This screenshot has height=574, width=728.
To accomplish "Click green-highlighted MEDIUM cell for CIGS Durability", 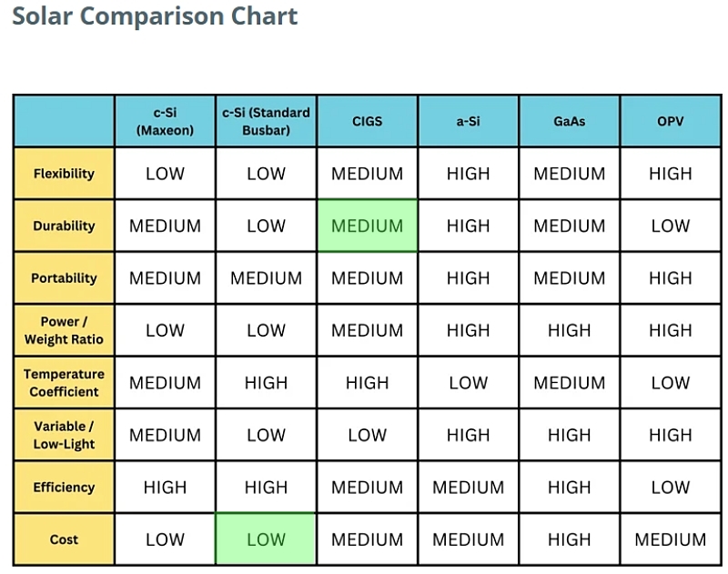I will [x=367, y=226].
